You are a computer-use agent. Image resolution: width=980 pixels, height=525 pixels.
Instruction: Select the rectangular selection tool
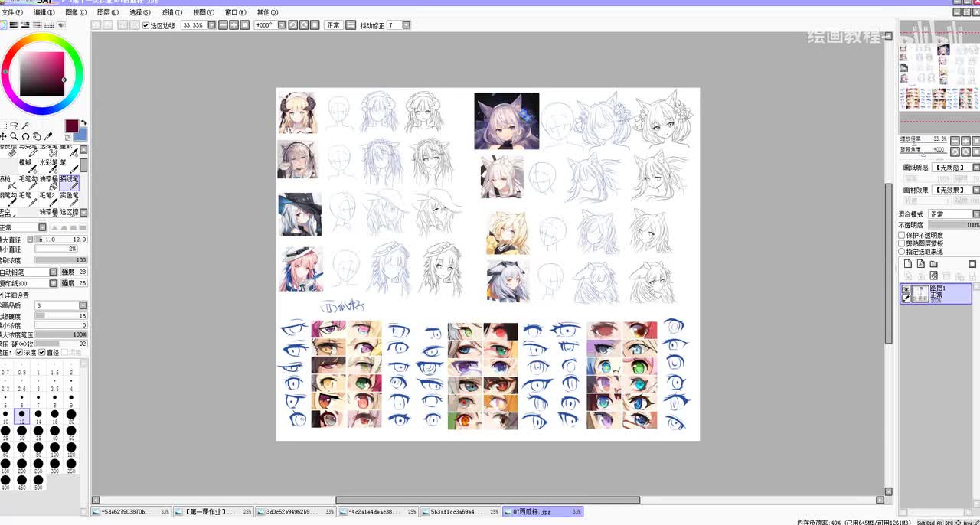3,126
